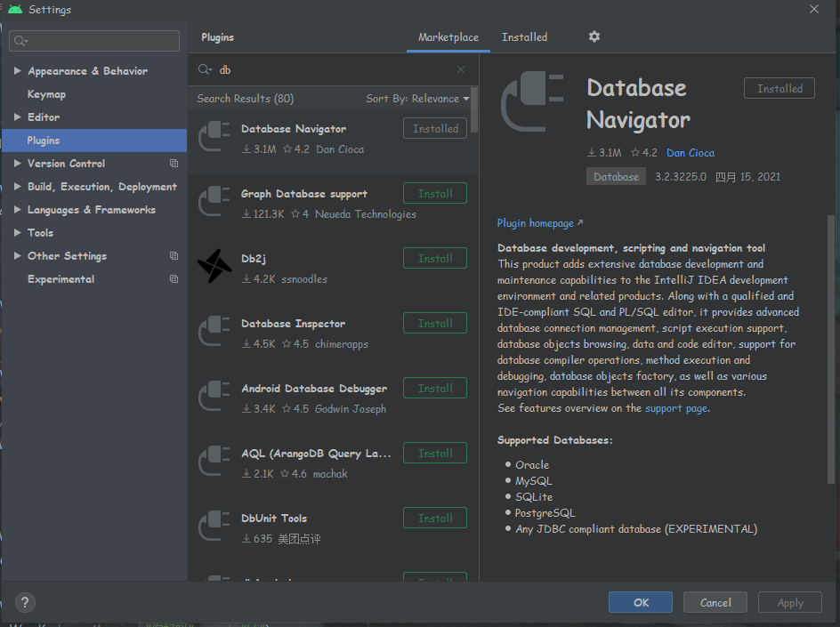Screen dimensions: 840x627
Task: Switch to the Installed tab
Action: [x=524, y=37]
